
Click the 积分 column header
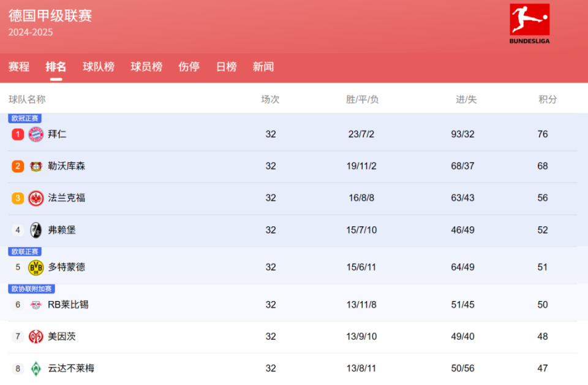click(x=548, y=99)
